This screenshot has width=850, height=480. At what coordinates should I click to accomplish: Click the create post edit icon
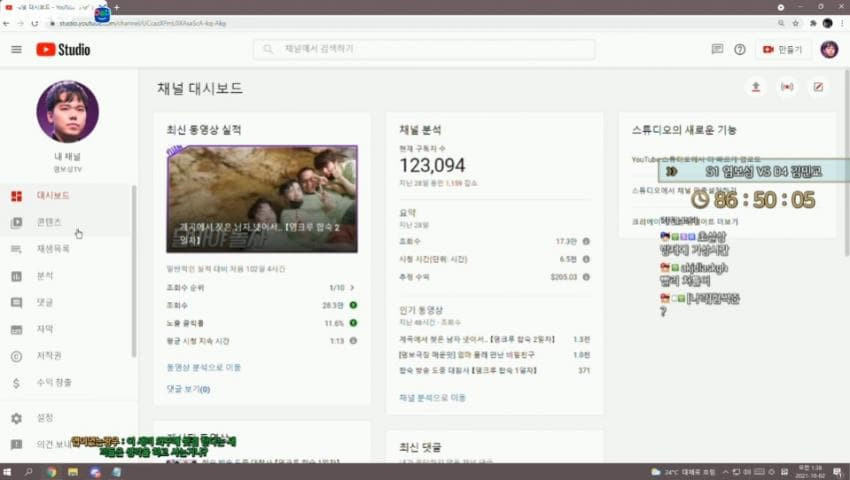click(818, 87)
